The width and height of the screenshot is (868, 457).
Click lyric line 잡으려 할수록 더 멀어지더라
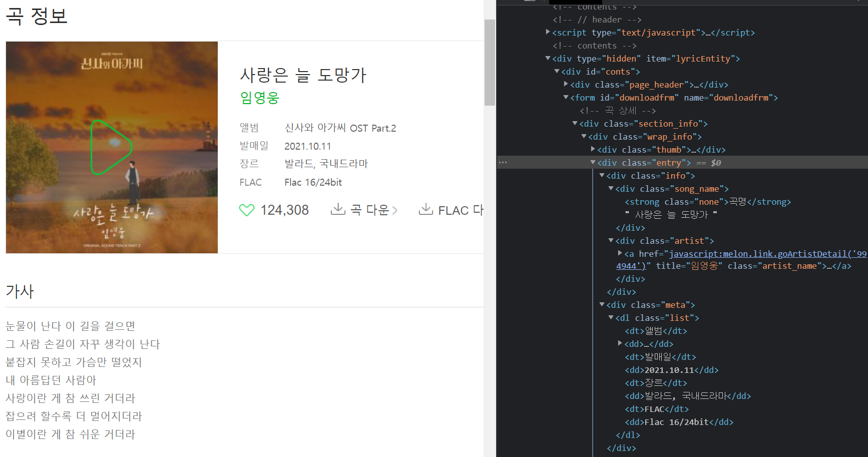pos(74,416)
